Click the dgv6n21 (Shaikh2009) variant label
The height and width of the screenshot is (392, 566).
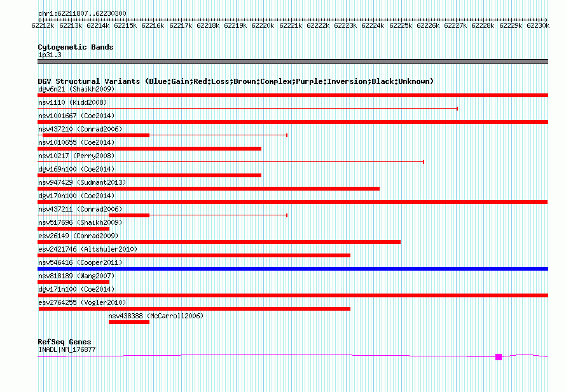click(76, 89)
